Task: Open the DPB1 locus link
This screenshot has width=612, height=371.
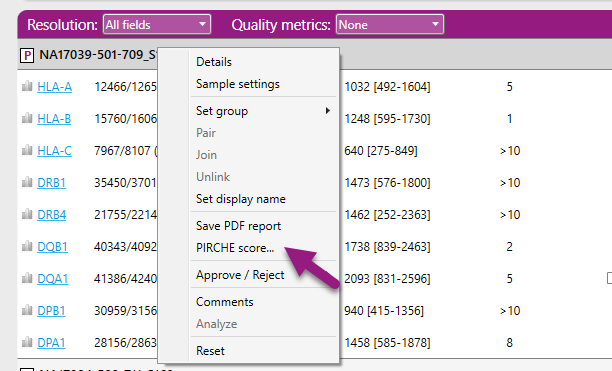Action: coord(51,311)
